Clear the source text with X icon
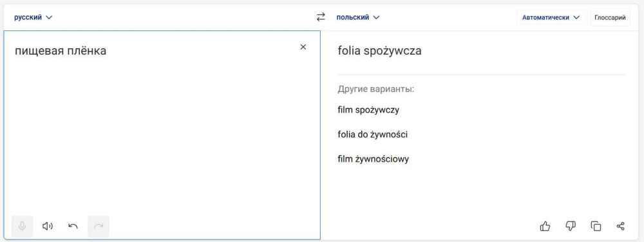644x242 pixels. (x=303, y=47)
